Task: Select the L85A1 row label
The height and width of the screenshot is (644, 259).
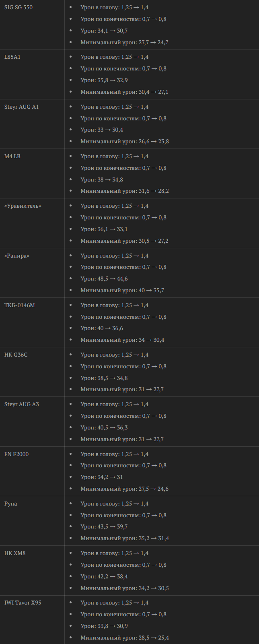Action: pyautogui.click(x=12, y=57)
